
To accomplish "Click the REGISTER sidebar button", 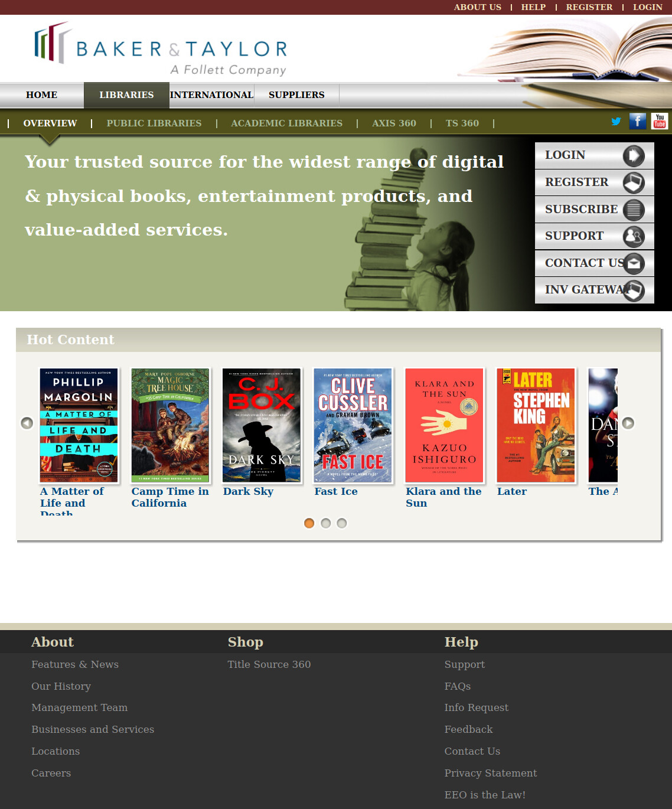I will coord(595,183).
